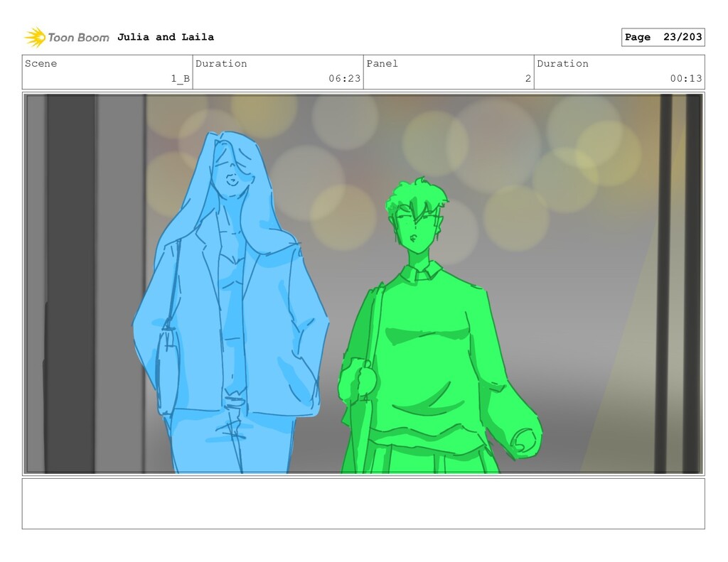Click the 'Toon Boom' wordmark text
The width and height of the screenshot is (728, 562).
[78, 38]
